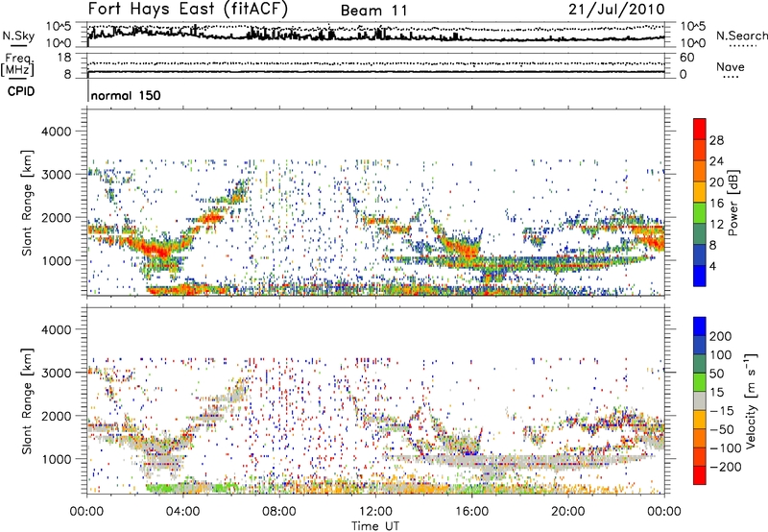Screen dimensions: 768x532
Task: Click the velocity colorbar value '200'
Action: tap(720, 336)
